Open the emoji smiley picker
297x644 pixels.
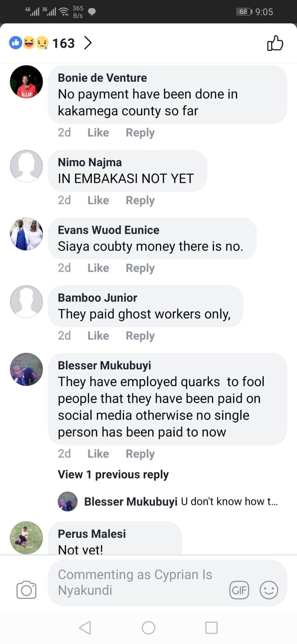pos(269,590)
